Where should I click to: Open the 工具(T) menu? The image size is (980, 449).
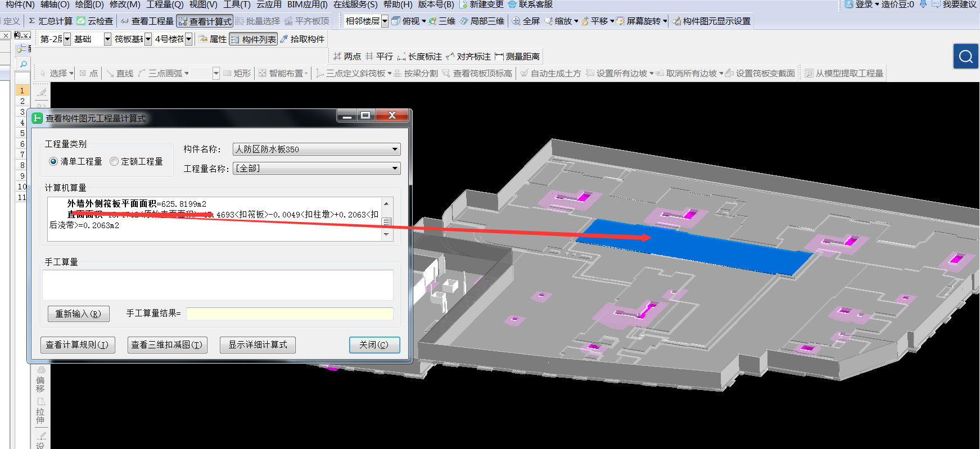[237, 4]
